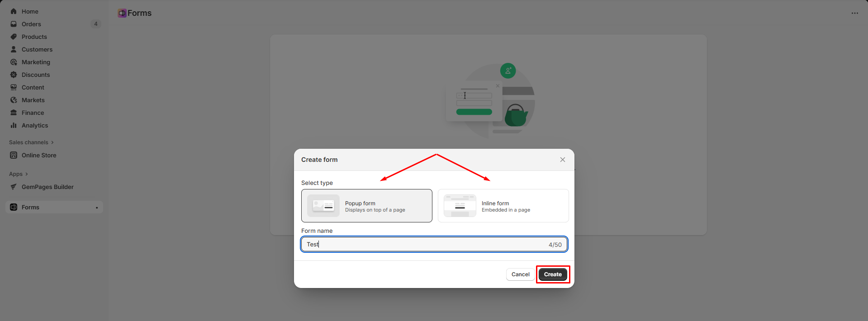This screenshot has width=868, height=321.
Task: Click the Create form dialog title
Action: (319, 160)
